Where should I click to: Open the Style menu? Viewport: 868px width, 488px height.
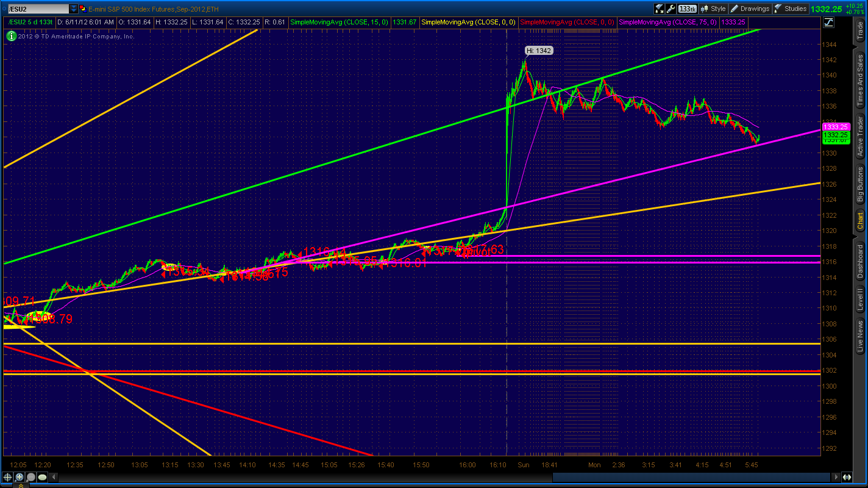713,9
